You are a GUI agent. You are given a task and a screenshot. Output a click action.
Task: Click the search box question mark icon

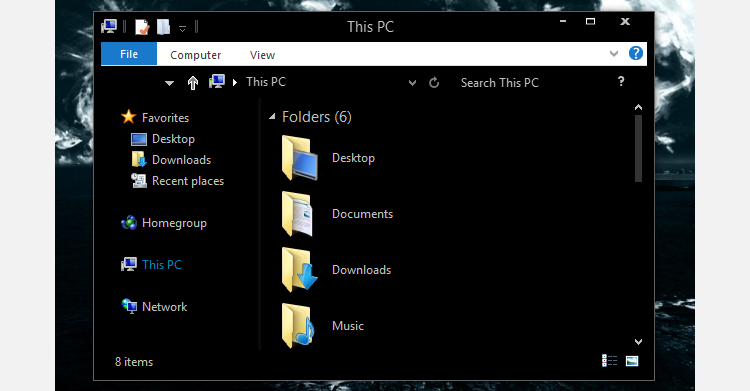coord(621,81)
